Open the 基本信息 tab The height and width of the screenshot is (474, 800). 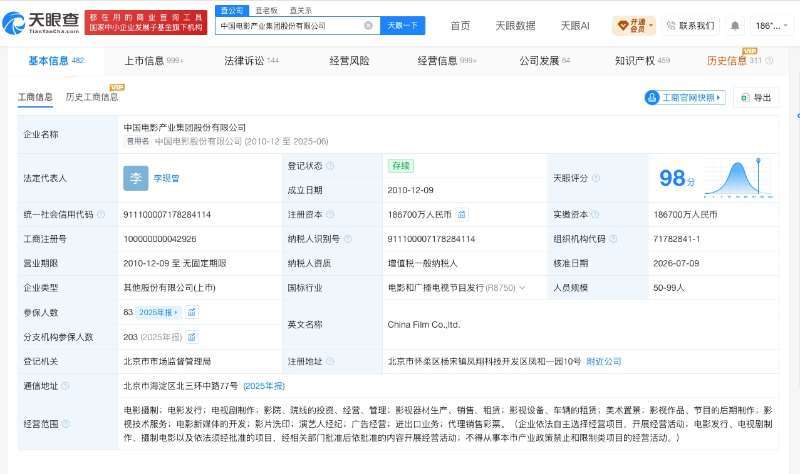point(56,61)
